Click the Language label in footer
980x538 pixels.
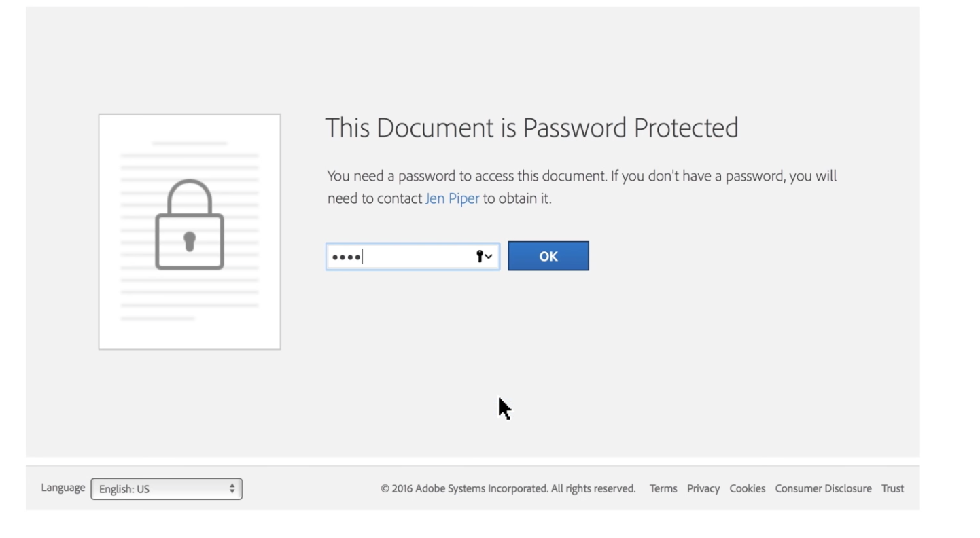pos(63,488)
